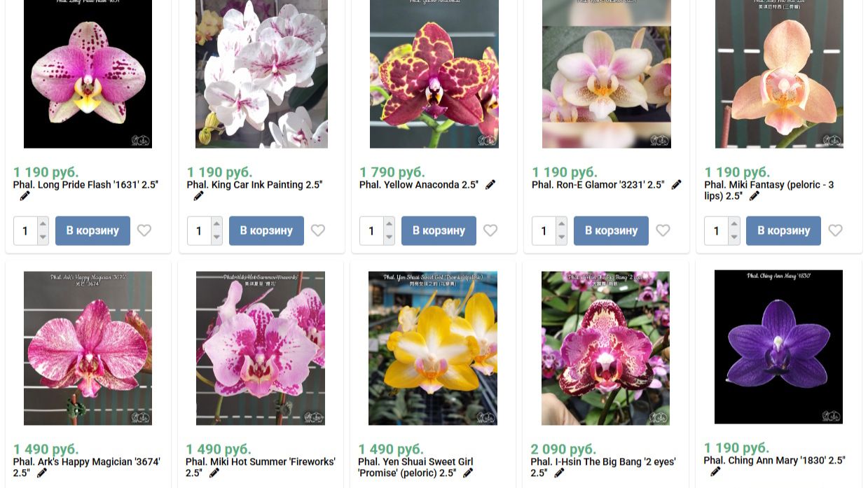Add Phal. Yellow Anaconda to wishlist heart
868x488 pixels.
pos(490,230)
